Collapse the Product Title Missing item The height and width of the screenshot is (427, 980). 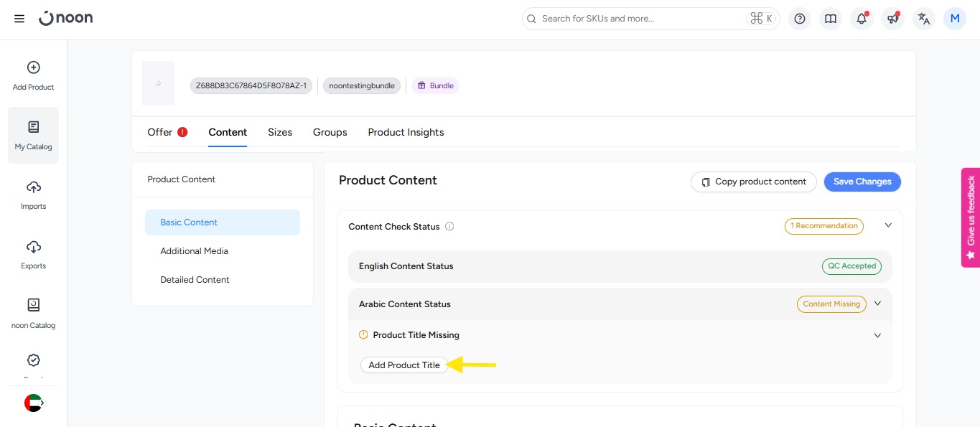[877, 335]
